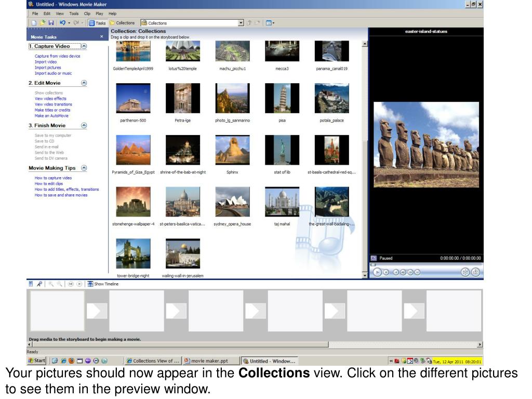Click the Previous Frame button
The image size is (532, 399).
click(x=403, y=272)
